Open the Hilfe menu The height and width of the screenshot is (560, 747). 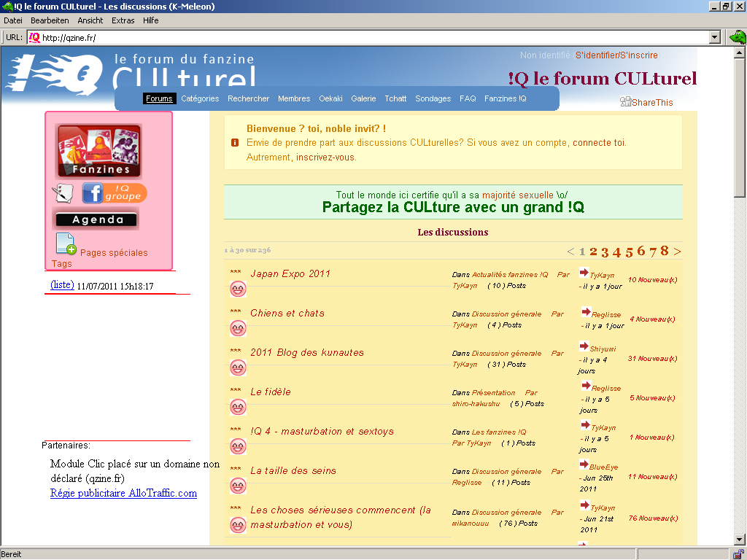point(150,20)
